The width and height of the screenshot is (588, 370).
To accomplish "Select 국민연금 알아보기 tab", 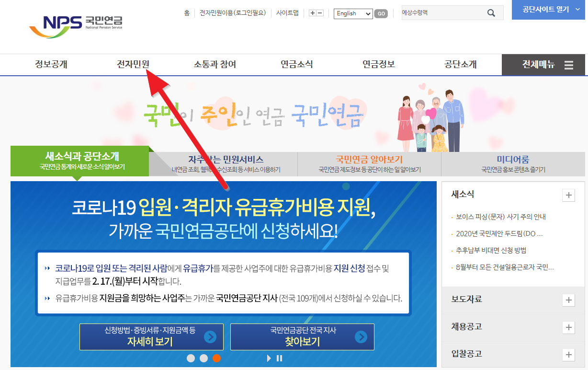I will [369, 164].
